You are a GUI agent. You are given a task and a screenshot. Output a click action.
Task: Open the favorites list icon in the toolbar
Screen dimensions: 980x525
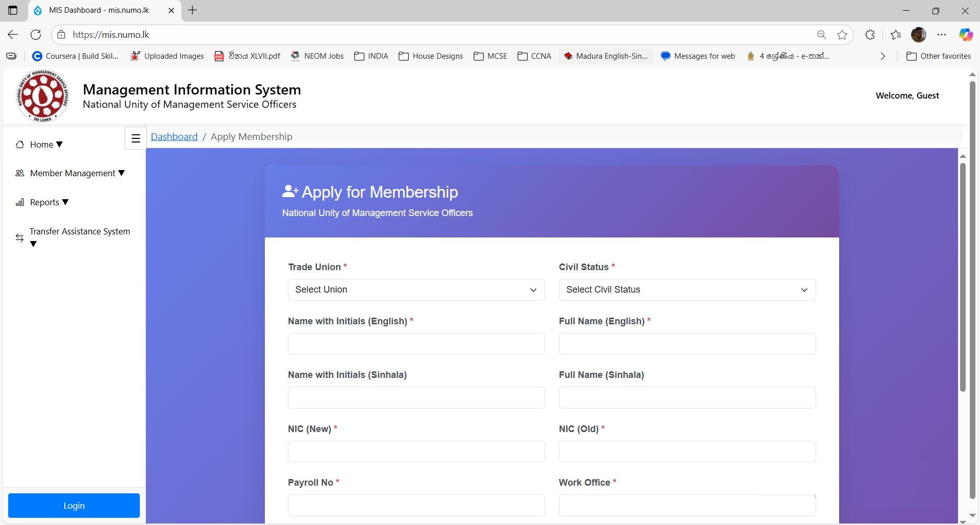coord(895,35)
